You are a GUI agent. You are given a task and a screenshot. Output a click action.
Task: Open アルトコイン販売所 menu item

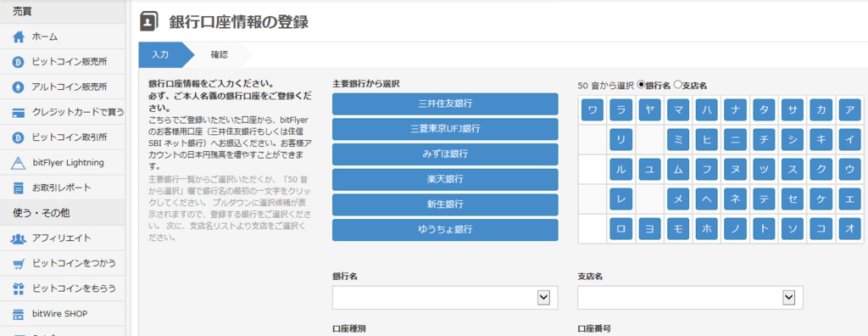(x=63, y=87)
